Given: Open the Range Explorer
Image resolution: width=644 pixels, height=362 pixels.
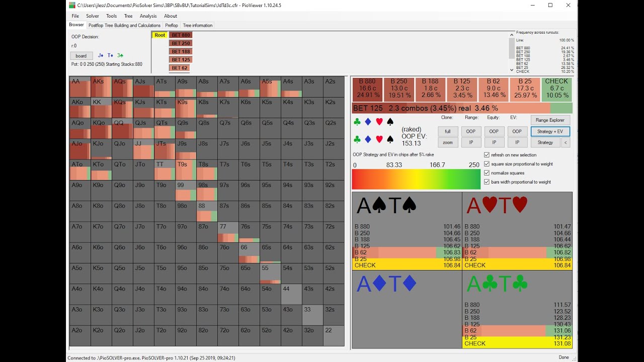Looking at the screenshot, I should click(550, 120).
